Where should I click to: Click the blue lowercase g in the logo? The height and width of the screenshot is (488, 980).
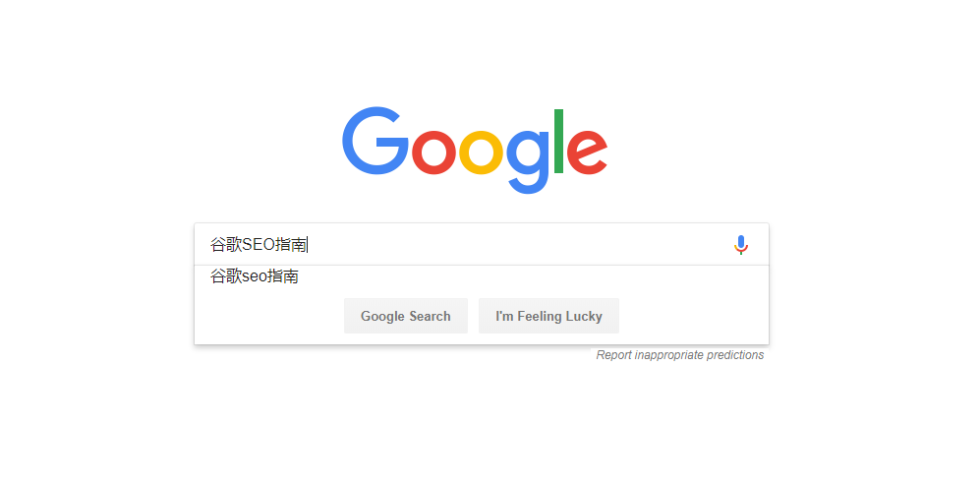[528, 161]
